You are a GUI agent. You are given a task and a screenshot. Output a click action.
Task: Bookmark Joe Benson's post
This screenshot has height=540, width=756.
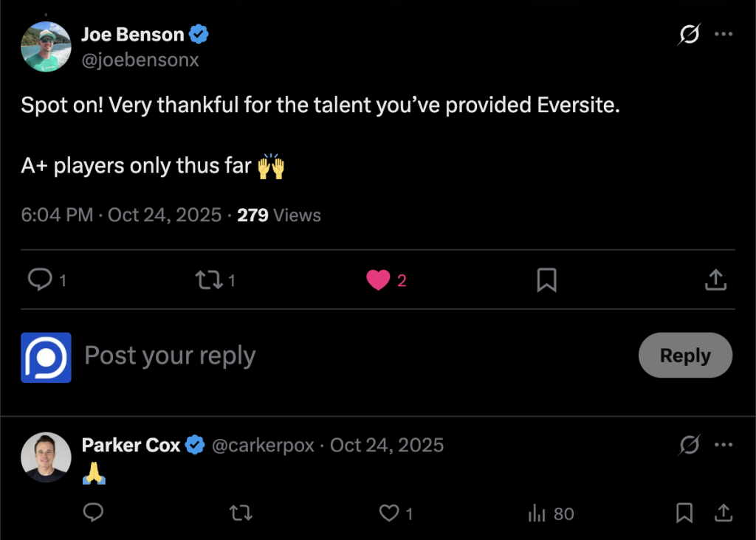(546, 280)
